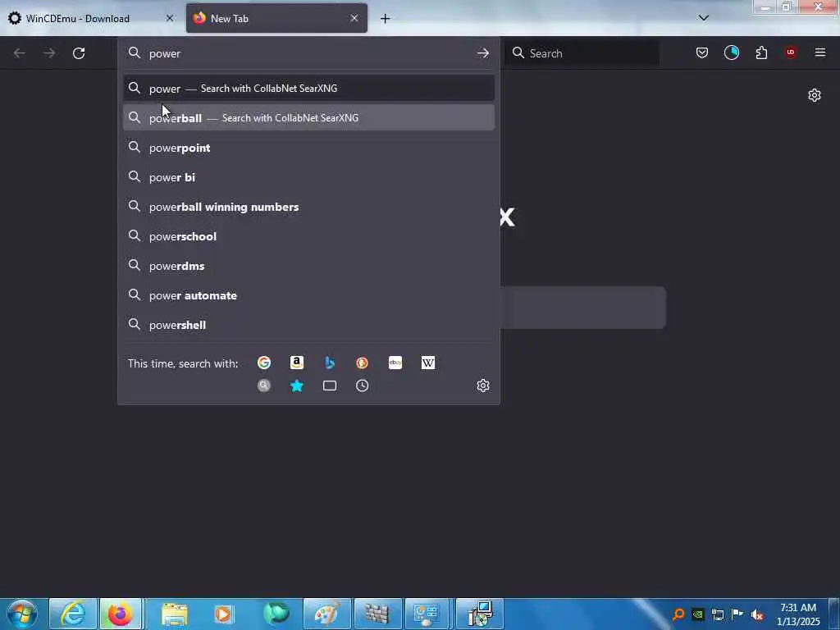
Task: Open Save to Pocket icon
Action: point(702,52)
